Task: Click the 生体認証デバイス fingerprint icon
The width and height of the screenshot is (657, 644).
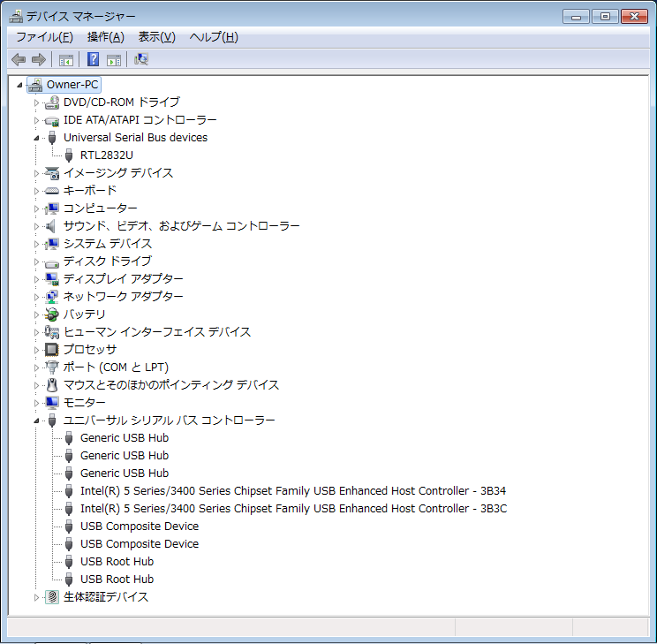Action: coord(52,597)
